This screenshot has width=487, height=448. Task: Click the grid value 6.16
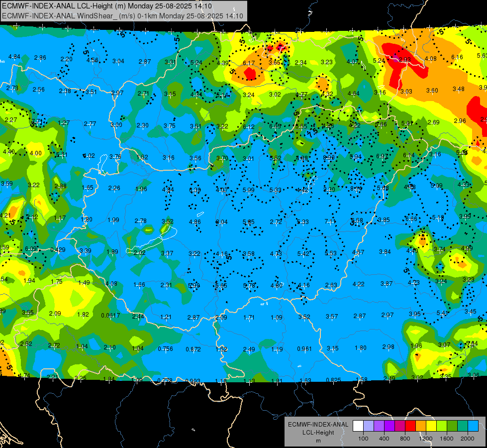[x=457, y=57]
